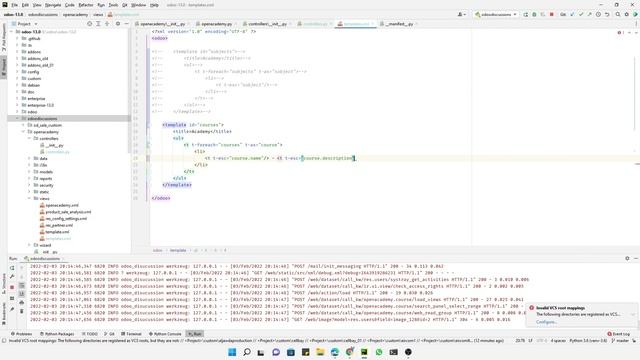
Task: Select openacademy.xml in the views folder
Action: click(62, 205)
